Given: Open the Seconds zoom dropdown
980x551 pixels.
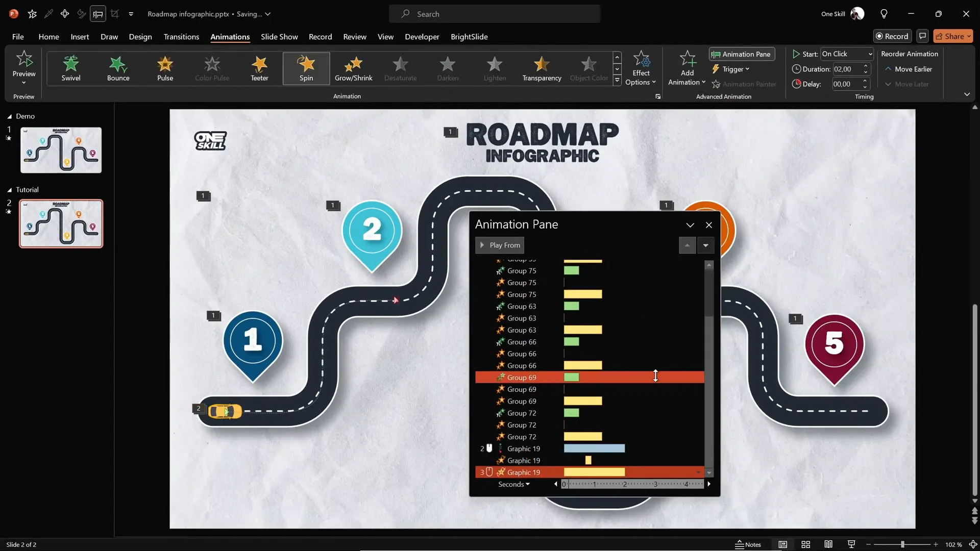Looking at the screenshot, I should (513, 484).
